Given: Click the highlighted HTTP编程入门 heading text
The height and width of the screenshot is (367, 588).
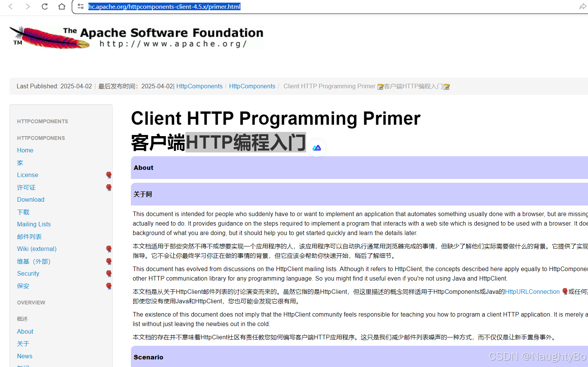Looking at the screenshot, I should (245, 142).
